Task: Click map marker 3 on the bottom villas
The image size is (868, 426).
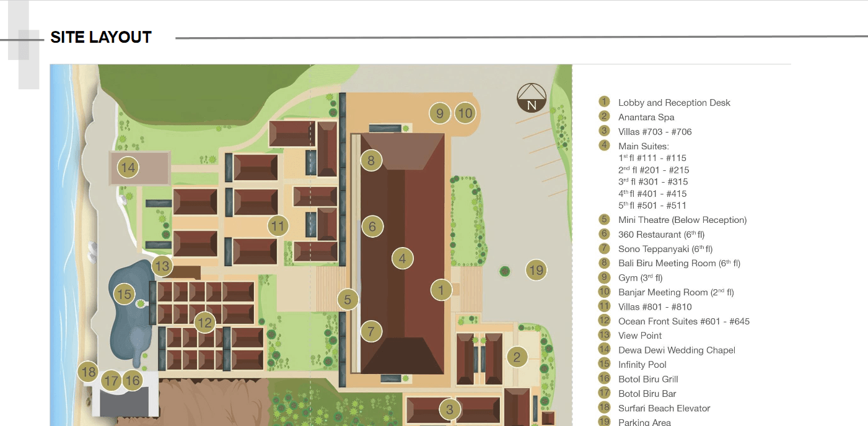Action: tap(450, 409)
